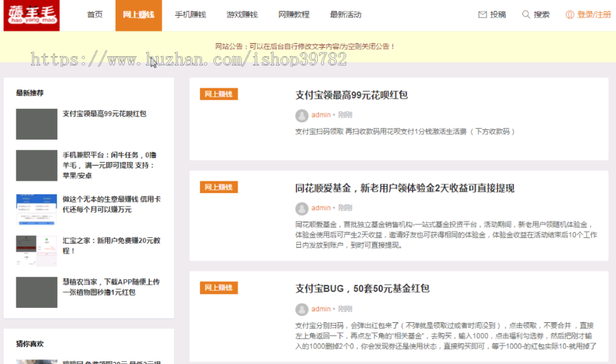Click admin avatar under 支付宝领最高99元花呗红包 article
The width and height of the screenshot is (616, 364).
301,115
